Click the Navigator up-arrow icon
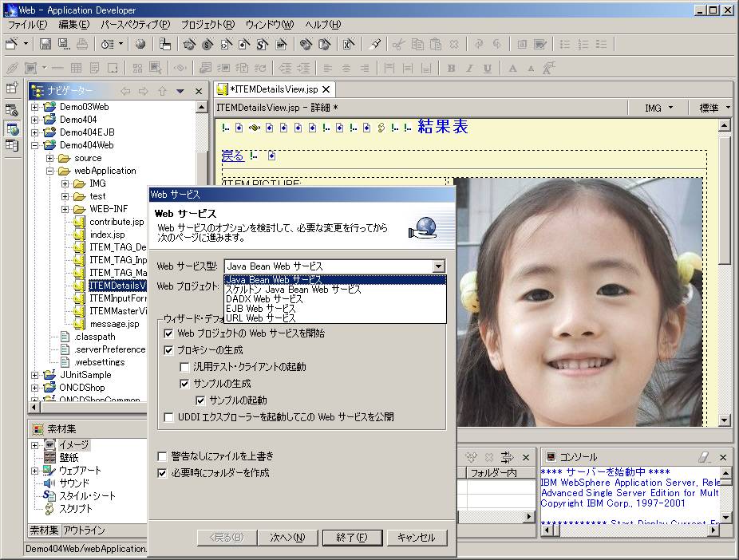Screen dimensions: 739x560 [162, 91]
